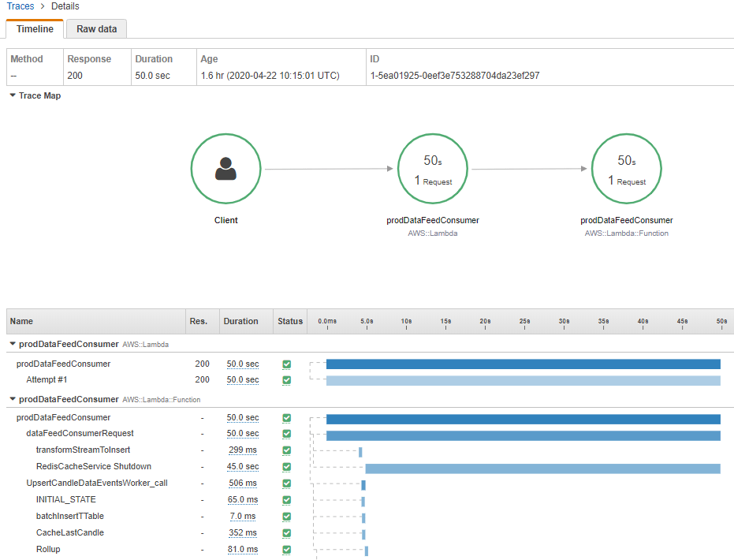The width and height of the screenshot is (734, 560).
Task: Click the UpsertCandleDataEventsWorker_call timeline bar
Action: coord(363,486)
